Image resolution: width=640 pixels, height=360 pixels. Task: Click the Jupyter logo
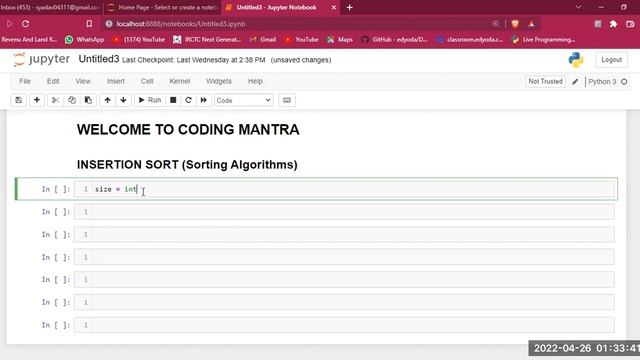point(41,60)
